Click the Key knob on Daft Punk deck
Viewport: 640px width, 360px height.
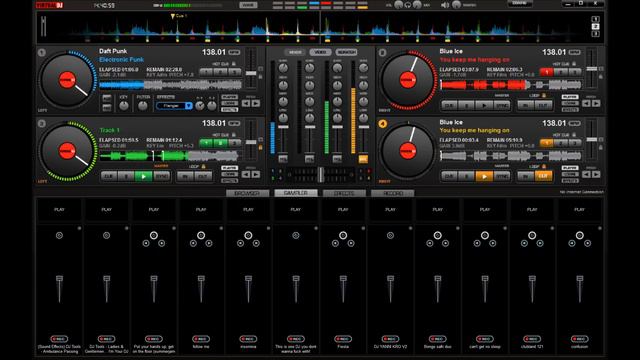point(124,106)
